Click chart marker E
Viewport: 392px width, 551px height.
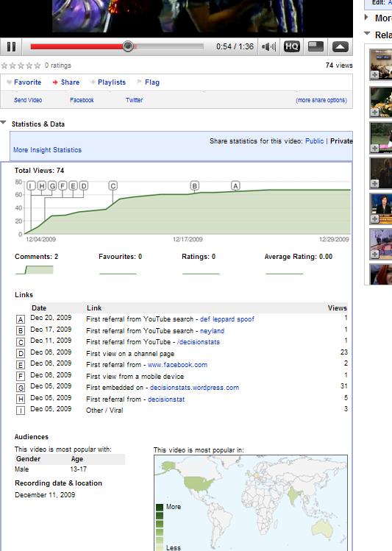(x=73, y=186)
